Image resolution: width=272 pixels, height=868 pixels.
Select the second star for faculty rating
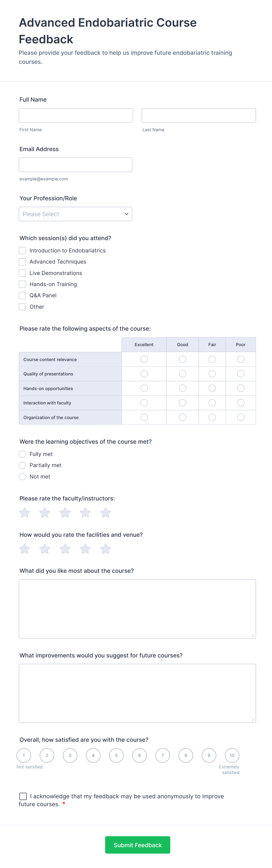pyautogui.click(x=44, y=512)
